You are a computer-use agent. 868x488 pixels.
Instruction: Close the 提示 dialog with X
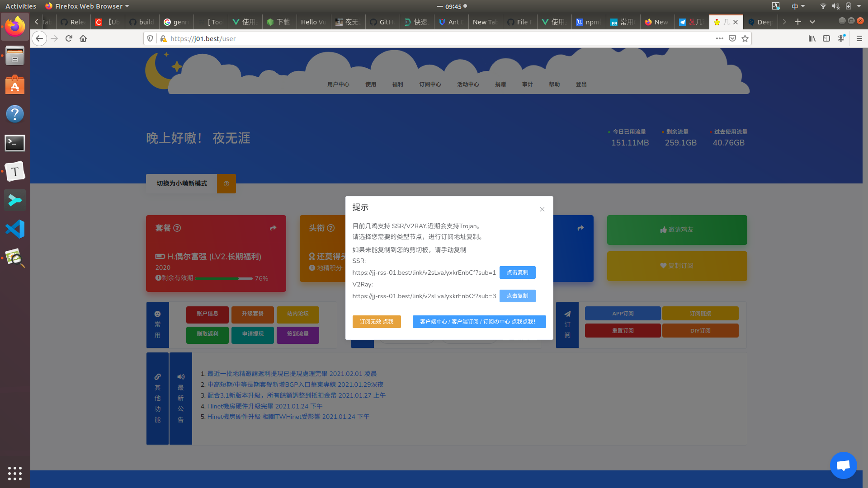[542, 209]
